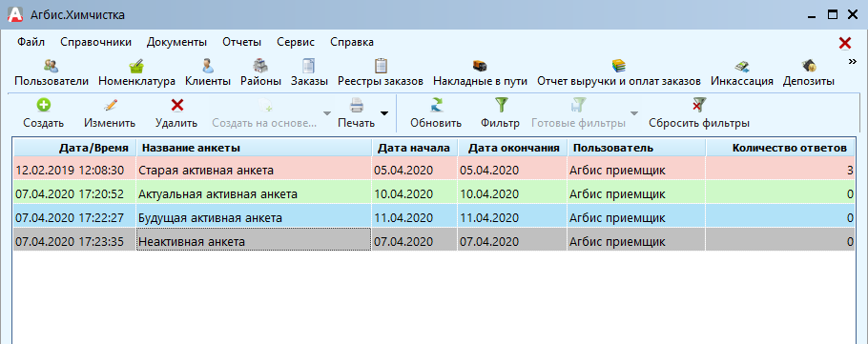Viewport: 868px width, 344px height.
Task: Click the Агбис app logo in title bar
Action: (15, 14)
